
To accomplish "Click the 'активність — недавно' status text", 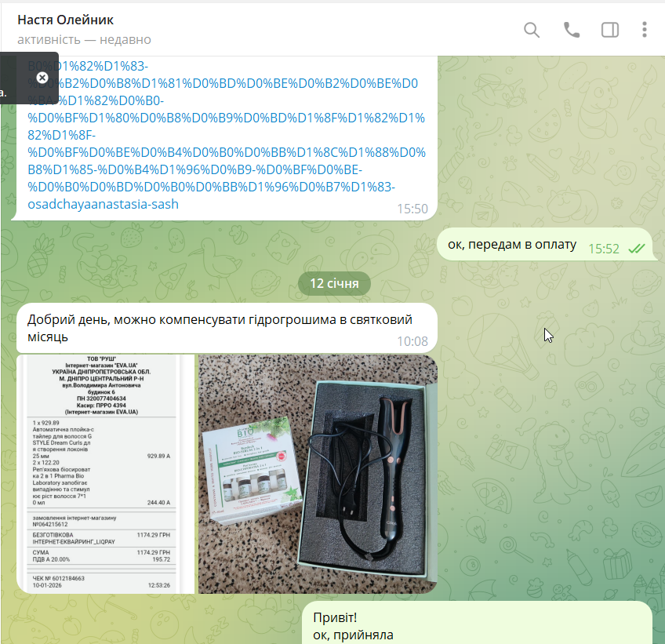I will click(84, 39).
